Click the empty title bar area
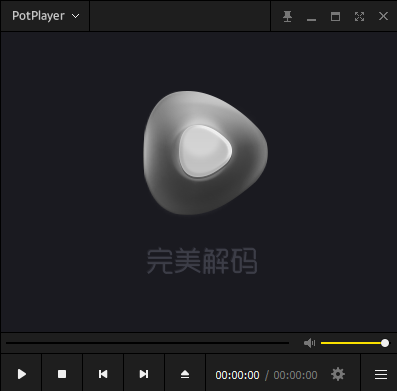397x391 pixels. [x=180, y=16]
